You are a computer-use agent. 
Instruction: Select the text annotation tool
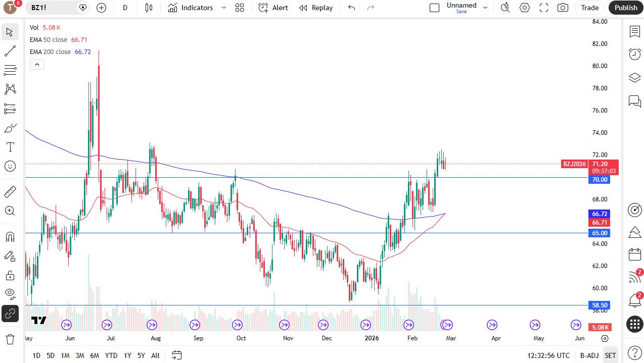tap(10, 147)
